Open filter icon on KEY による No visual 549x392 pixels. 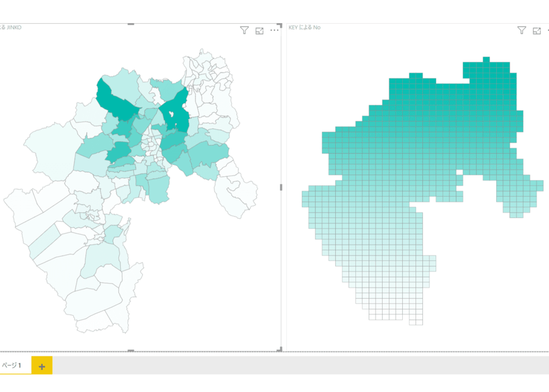[522, 30]
